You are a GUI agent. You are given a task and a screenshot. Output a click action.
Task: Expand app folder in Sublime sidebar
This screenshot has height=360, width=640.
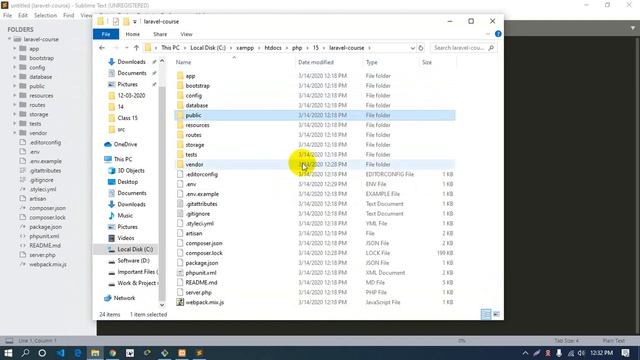point(14,49)
